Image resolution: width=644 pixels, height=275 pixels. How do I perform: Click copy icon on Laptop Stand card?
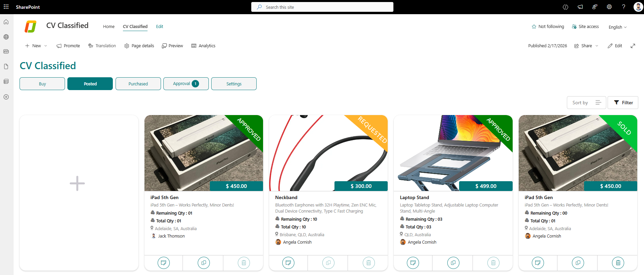[453, 263]
